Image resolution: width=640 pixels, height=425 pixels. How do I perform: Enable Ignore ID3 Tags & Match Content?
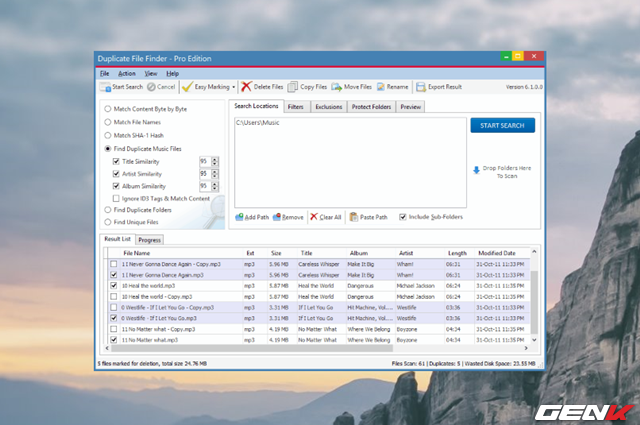coord(116,198)
